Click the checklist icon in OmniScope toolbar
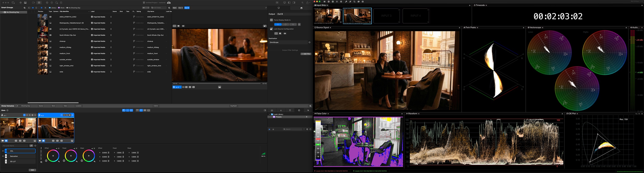 coord(337,2)
